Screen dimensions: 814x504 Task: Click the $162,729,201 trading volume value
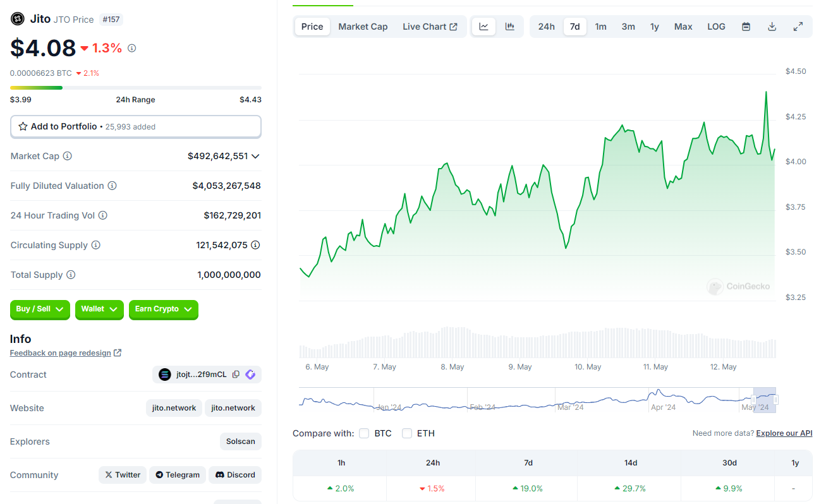[233, 215]
